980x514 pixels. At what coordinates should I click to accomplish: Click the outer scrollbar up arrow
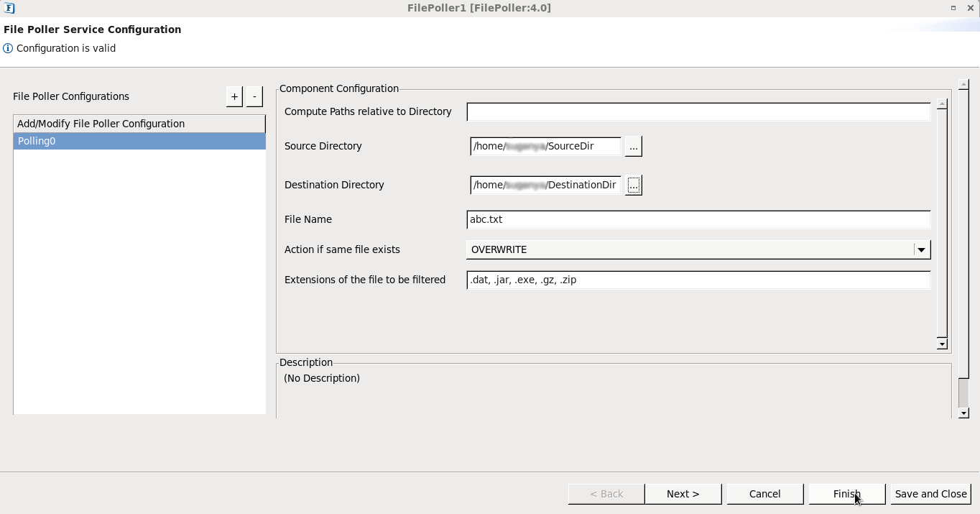click(x=963, y=85)
